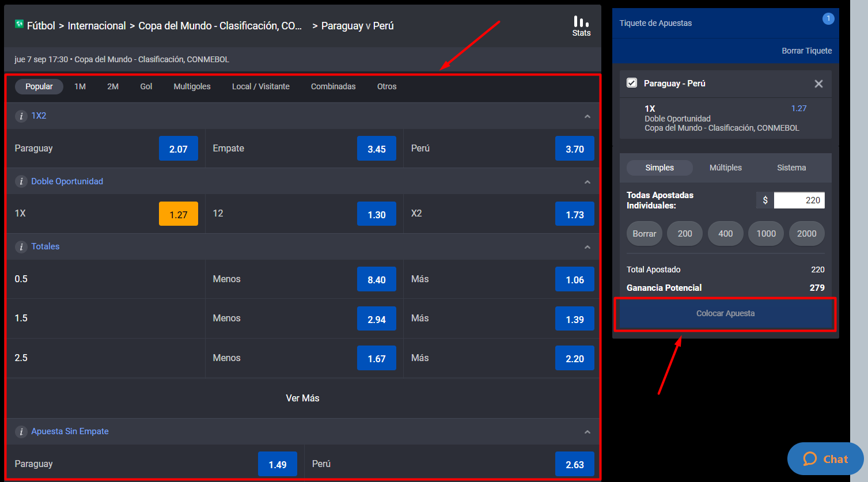Open the Chat support bubble
868x482 pixels.
pos(825,458)
